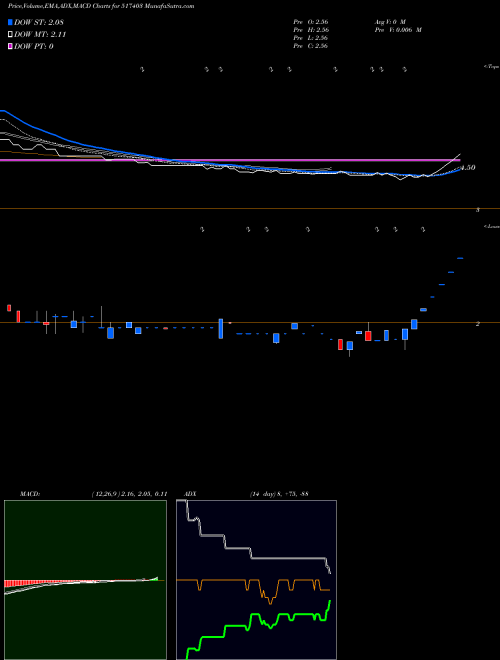Click the white DOW MT legend swatch

point(11,35)
